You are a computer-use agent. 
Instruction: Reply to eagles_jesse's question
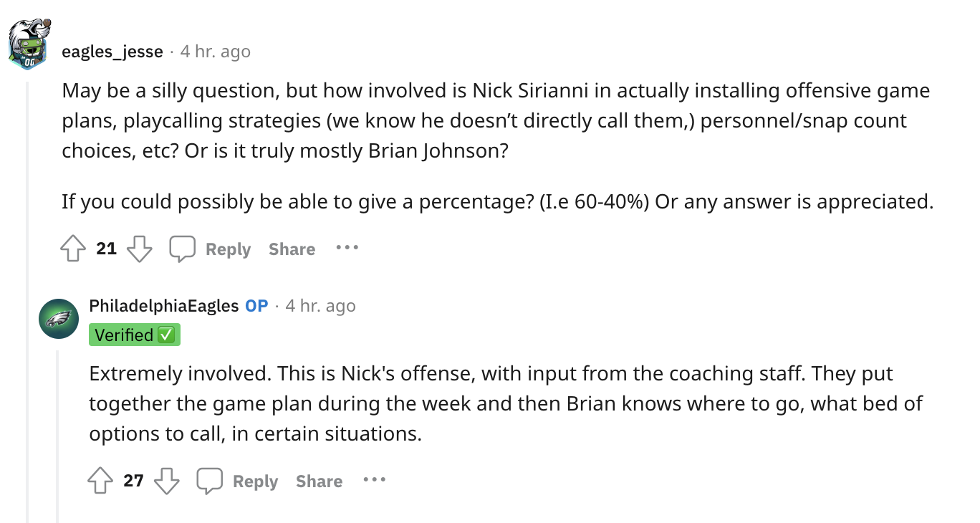[x=211, y=249]
